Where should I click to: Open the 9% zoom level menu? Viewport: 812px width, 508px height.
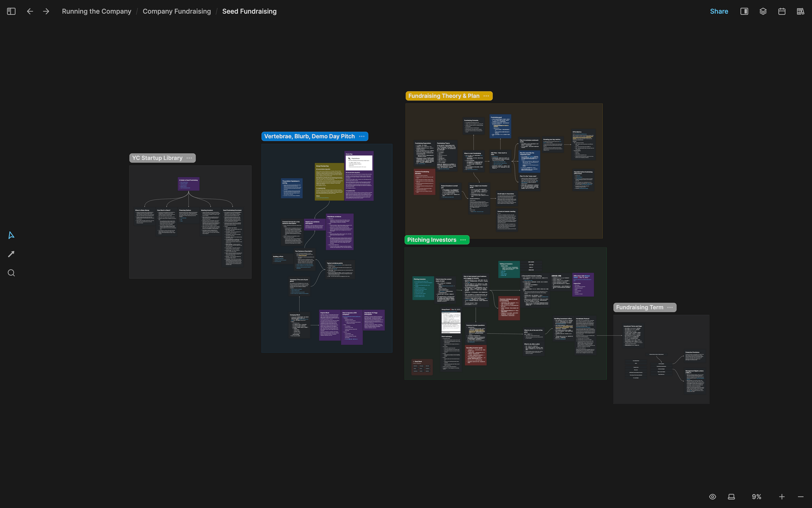click(756, 497)
